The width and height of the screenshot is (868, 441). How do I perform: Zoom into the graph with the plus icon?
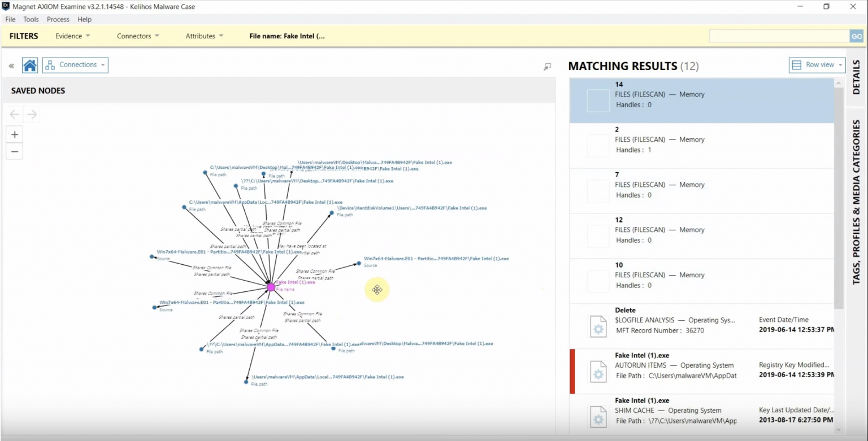point(14,134)
